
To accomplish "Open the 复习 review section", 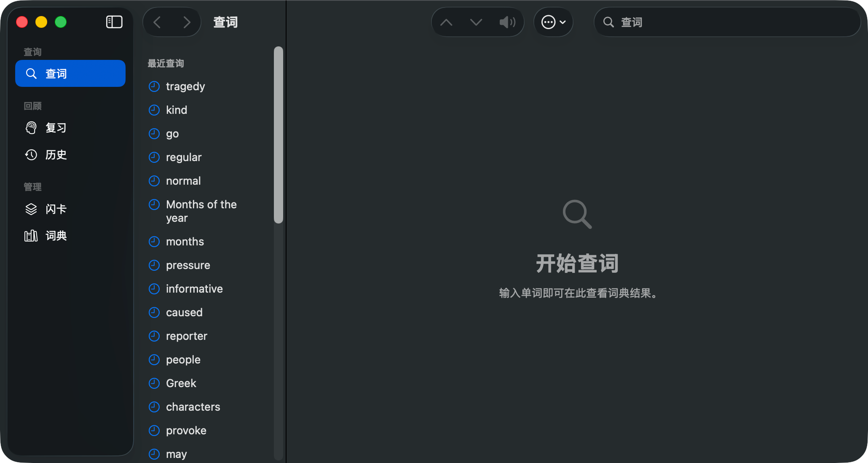I will click(x=56, y=127).
